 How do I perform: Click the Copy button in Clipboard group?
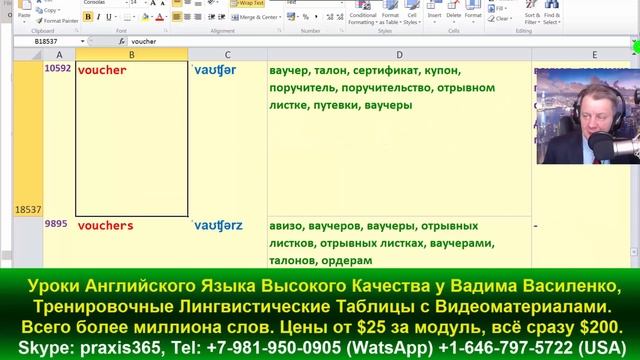[x=48, y=10]
